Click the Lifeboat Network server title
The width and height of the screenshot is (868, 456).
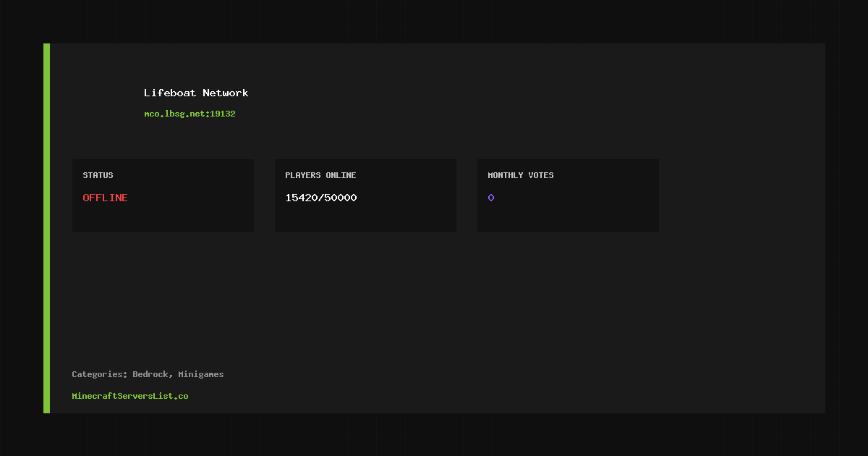[x=196, y=93]
